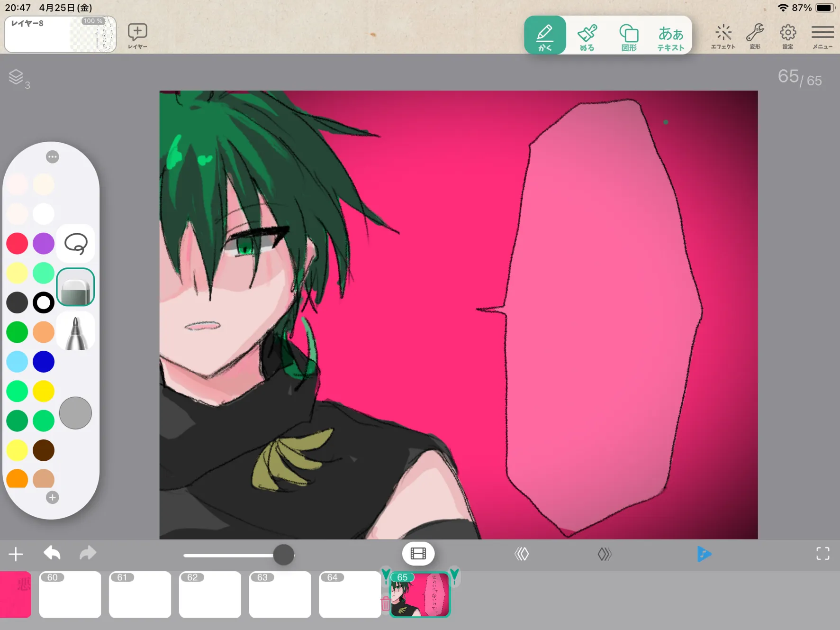The image size is (840, 630).
Task: Select the white ring color swatch
Action: pos(44,302)
